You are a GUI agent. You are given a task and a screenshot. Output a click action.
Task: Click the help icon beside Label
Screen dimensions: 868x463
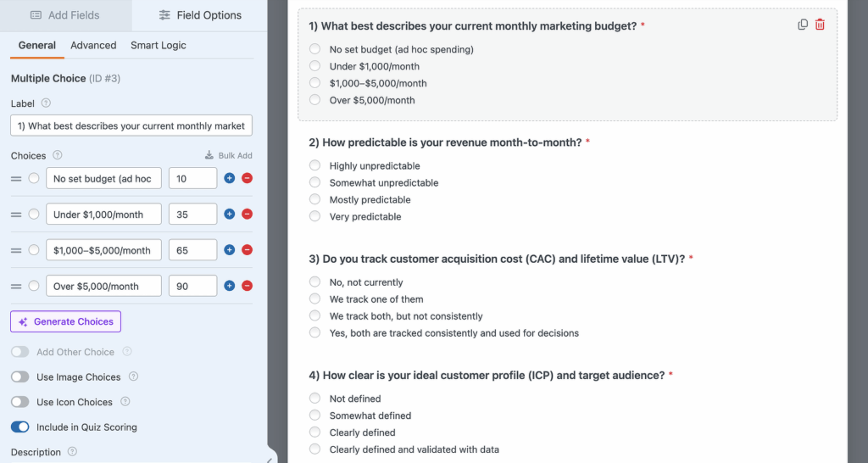pyautogui.click(x=46, y=103)
